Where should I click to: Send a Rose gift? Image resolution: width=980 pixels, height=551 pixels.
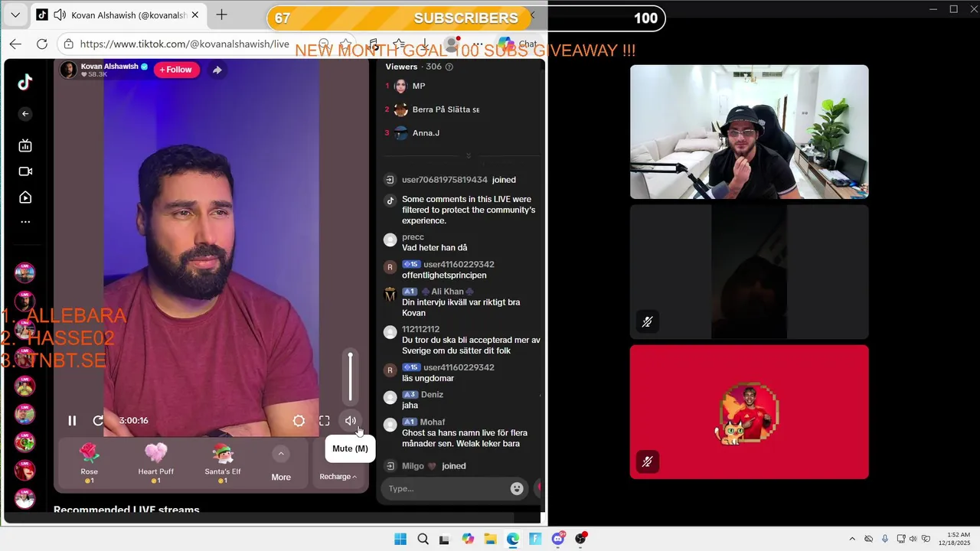tap(89, 462)
